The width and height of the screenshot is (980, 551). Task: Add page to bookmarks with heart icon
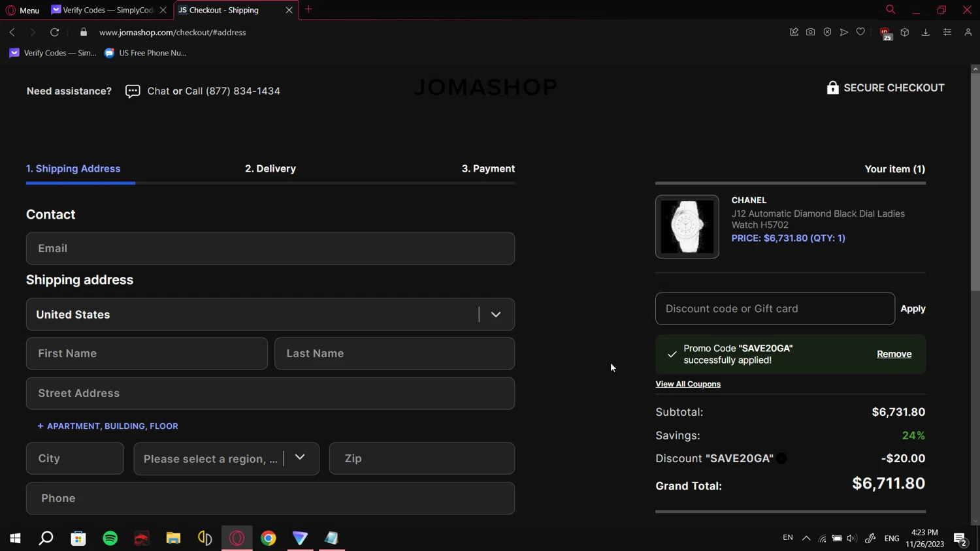coord(860,32)
